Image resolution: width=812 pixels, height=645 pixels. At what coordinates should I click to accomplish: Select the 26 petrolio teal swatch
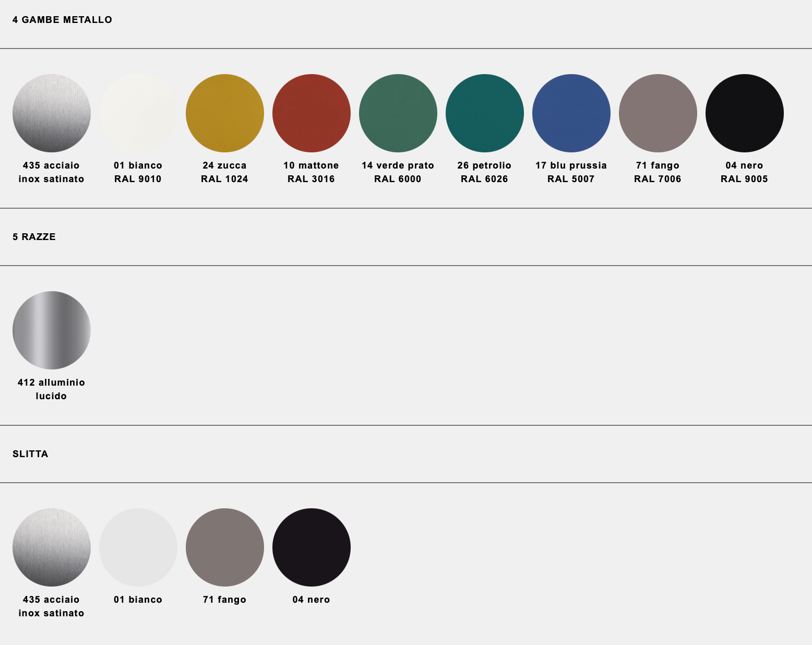pyautogui.click(x=485, y=113)
